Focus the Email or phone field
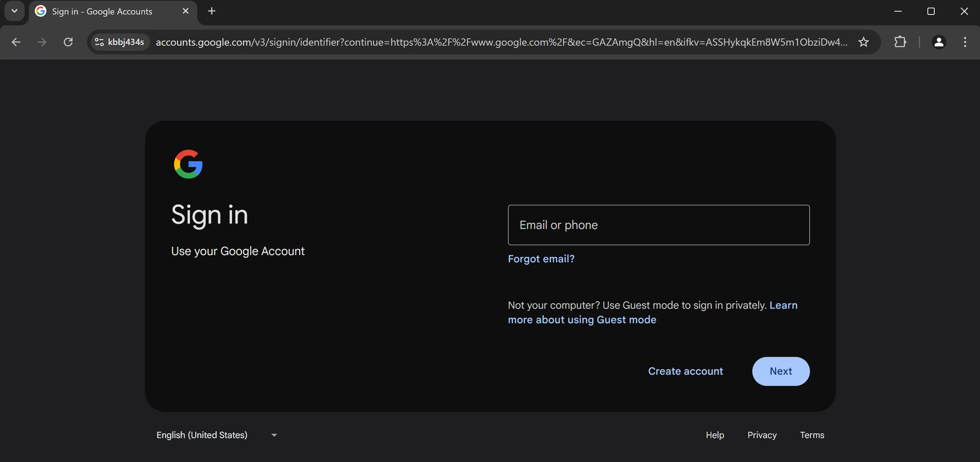 pyautogui.click(x=658, y=225)
